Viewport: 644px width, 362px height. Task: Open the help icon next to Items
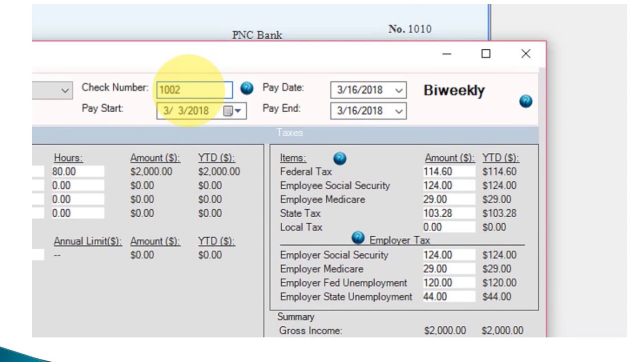(x=340, y=159)
